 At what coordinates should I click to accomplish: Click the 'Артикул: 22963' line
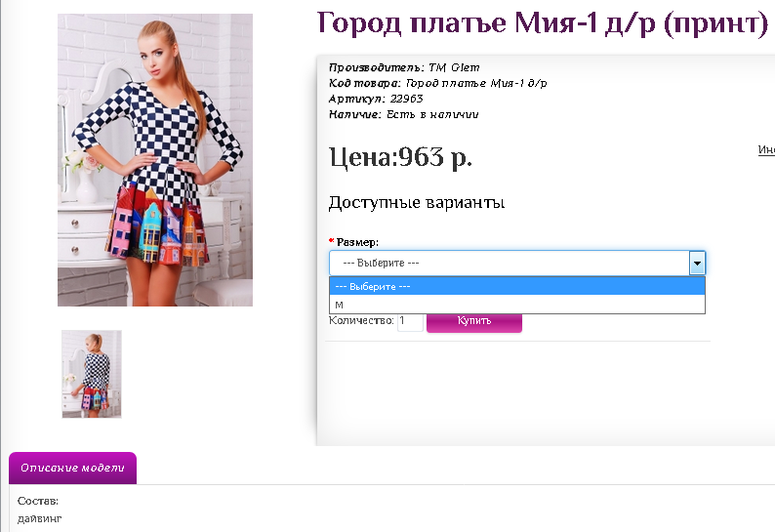(x=376, y=99)
